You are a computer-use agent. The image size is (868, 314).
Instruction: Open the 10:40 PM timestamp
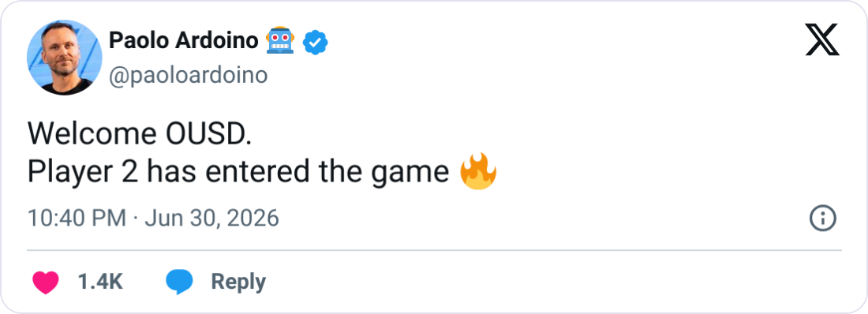point(77,219)
